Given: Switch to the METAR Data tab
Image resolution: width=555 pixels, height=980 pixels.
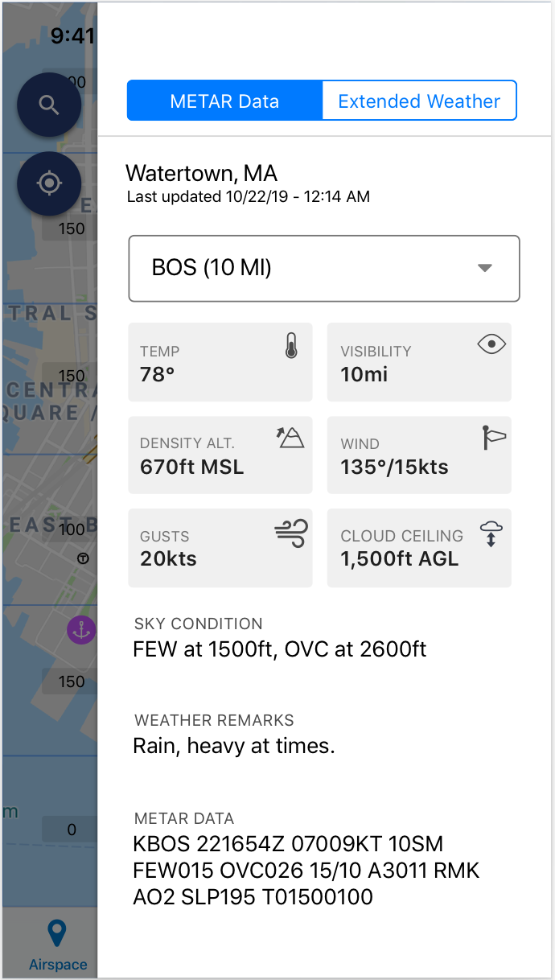Looking at the screenshot, I should [224, 101].
